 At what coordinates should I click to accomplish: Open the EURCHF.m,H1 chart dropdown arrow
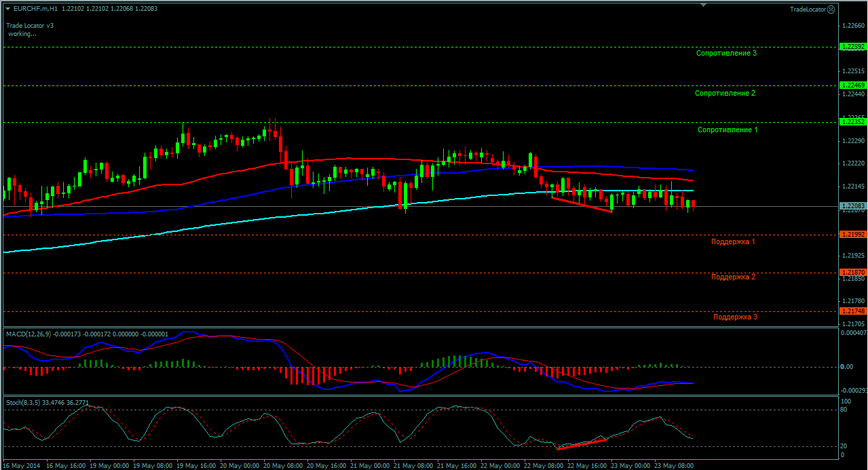7,9
